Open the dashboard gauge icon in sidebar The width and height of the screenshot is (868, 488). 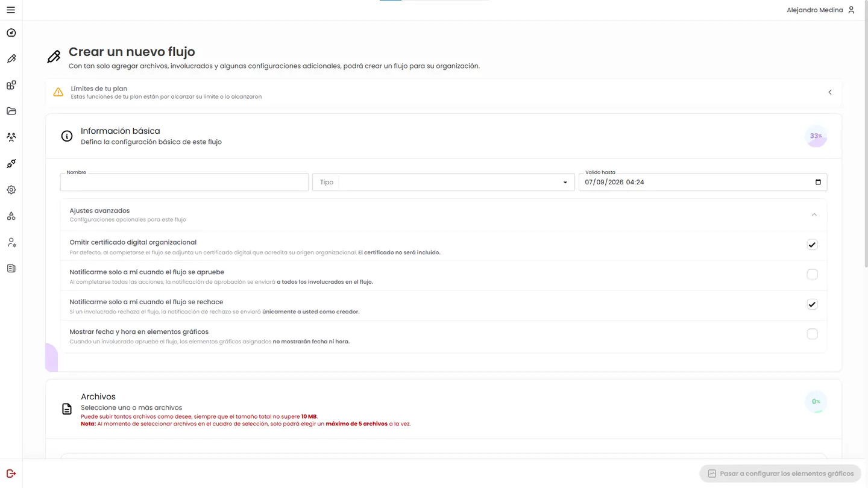pos(11,33)
